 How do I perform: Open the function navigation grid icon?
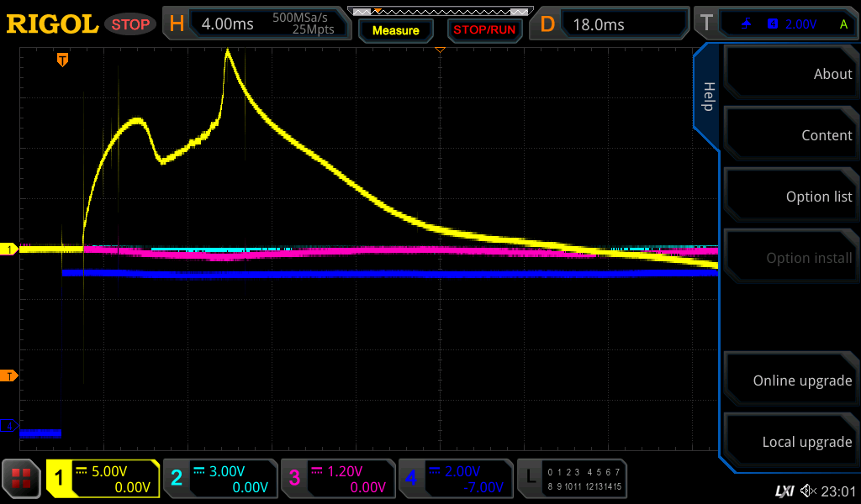[22, 479]
